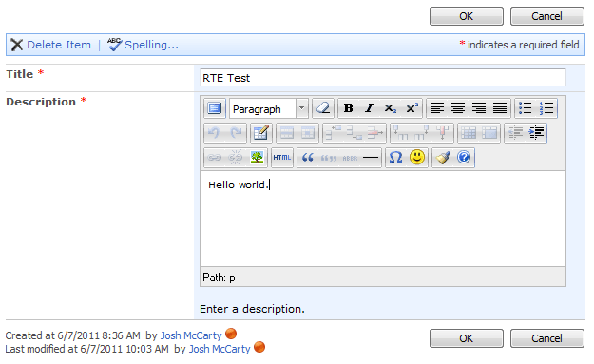The width and height of the screenshot is (594, 364).
Task: Click the OK button beside Created info
Action: point(467,338)
